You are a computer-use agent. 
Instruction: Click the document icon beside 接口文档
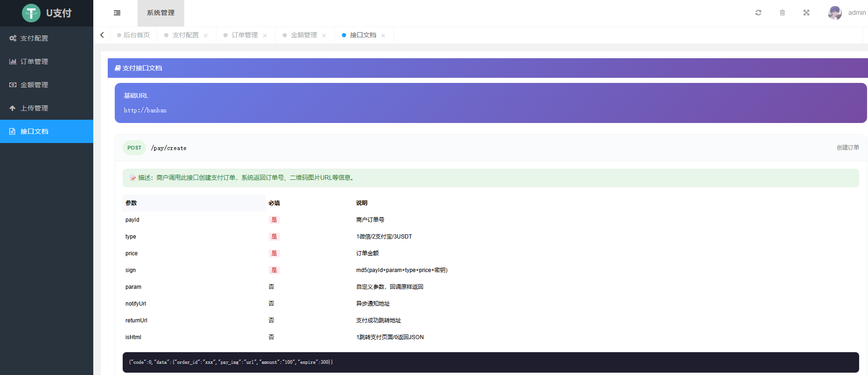tap(13, 131)
